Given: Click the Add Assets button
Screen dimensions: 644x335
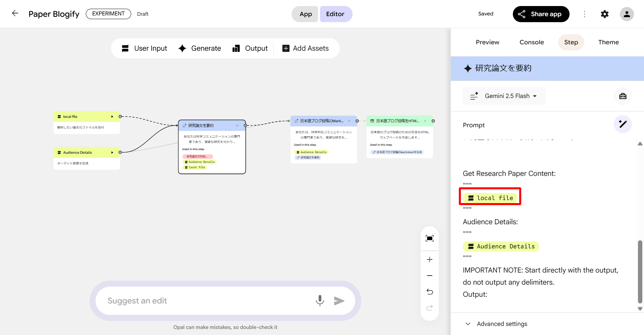Looking at the screenshot, I should (x=306, y=48).
